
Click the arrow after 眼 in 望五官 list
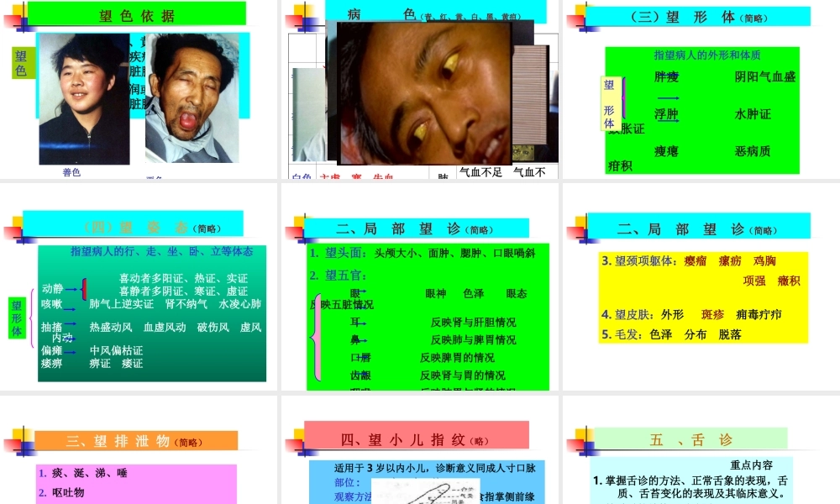(x=363, y=291)
